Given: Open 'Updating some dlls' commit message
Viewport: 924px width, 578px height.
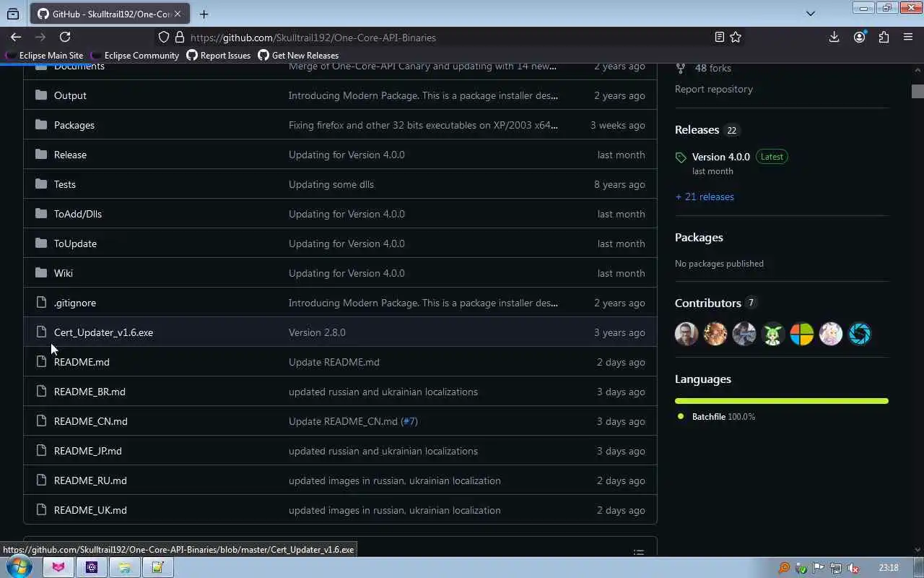Looking at the screenshot, I should [331, 184].
